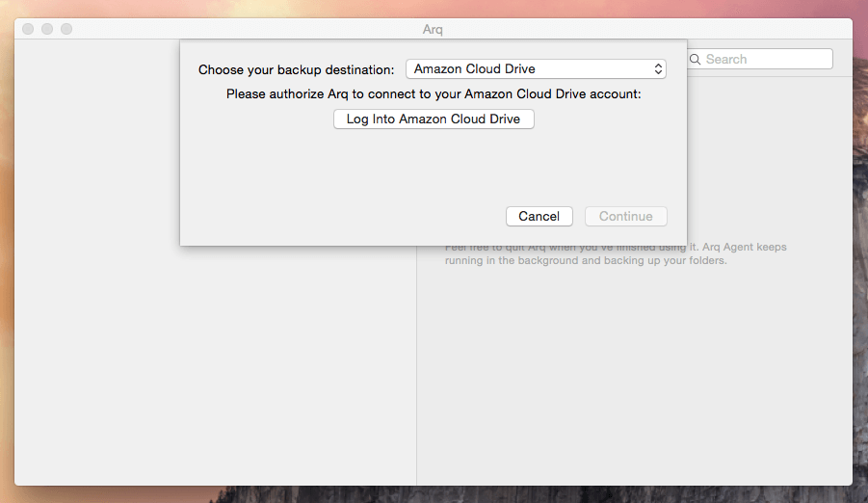Image resolution: width=868 pixels, height=503 pixels.
Task: Open the Amazon Cloud Drive destination dropdown
Action: click(x=536, y=69)
